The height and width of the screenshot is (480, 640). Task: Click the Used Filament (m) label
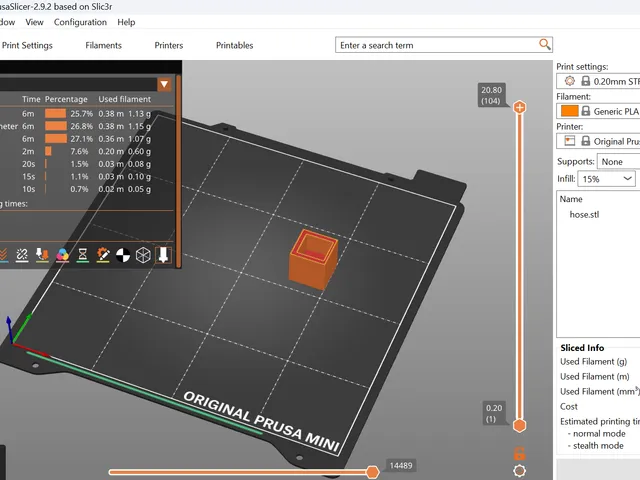(x=594, y=376)
